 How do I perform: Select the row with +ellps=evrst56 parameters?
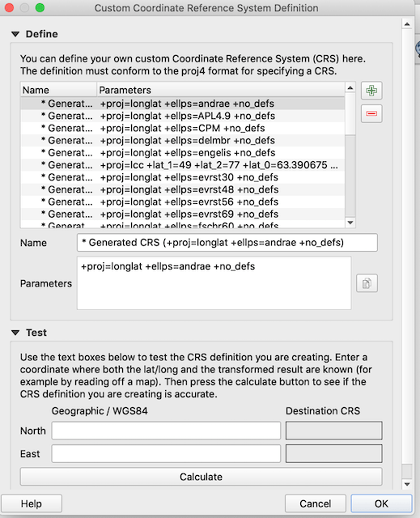[183, 202]
